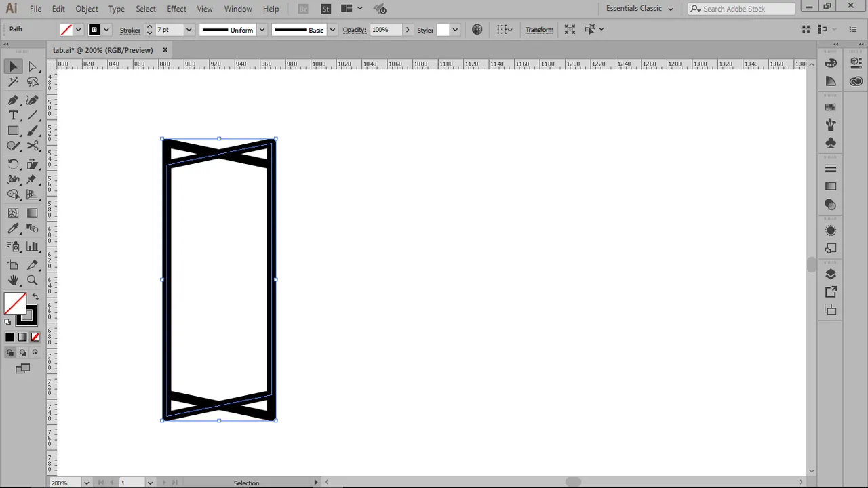Reset to default fill and stroke
868x488 pixels.
click(8, 322)
